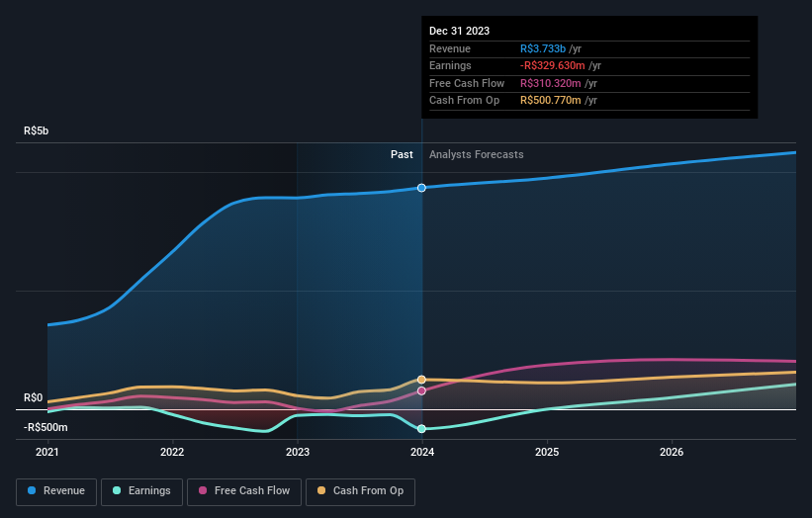Viewport: 812px width, 518px height.
Task: Click the 2021 x-axis label
Action: pos(47,452)
